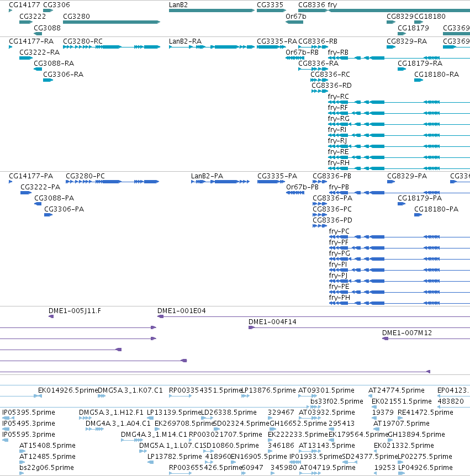470x476 pixels.
Task: Open the LP02275.5prime EST label
Action: [425, 456]
